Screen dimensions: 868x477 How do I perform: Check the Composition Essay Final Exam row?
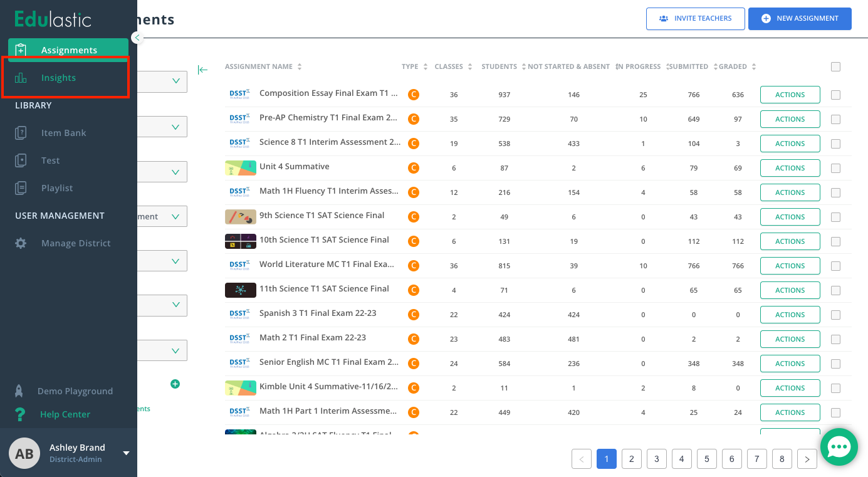835,95
